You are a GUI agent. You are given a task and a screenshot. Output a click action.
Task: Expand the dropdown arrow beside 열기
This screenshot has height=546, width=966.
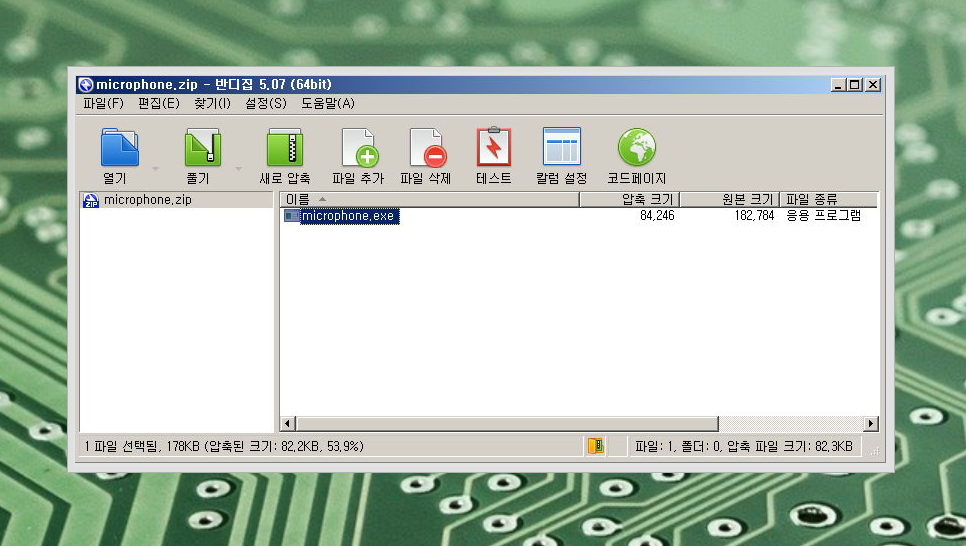pyautogui.click(x=155, y=168)
